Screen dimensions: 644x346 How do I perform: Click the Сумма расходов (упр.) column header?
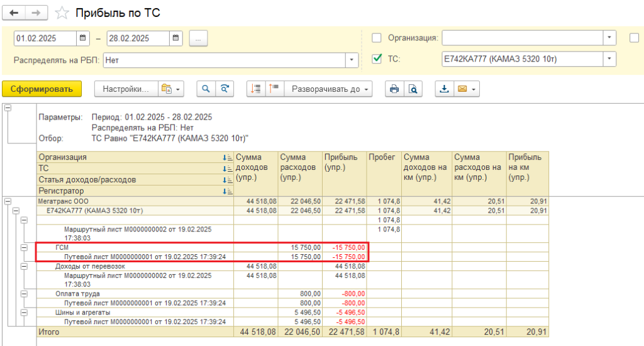point(300,174)
